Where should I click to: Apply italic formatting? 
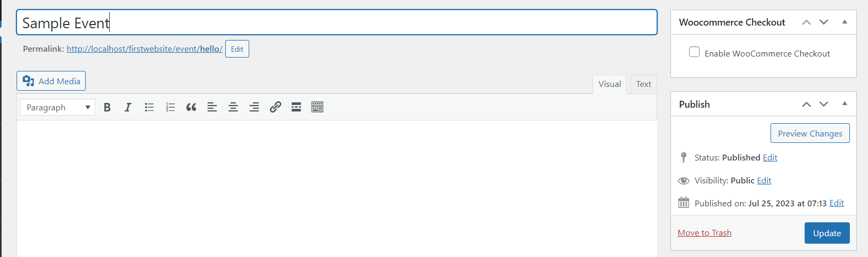(x=128, y=107)
